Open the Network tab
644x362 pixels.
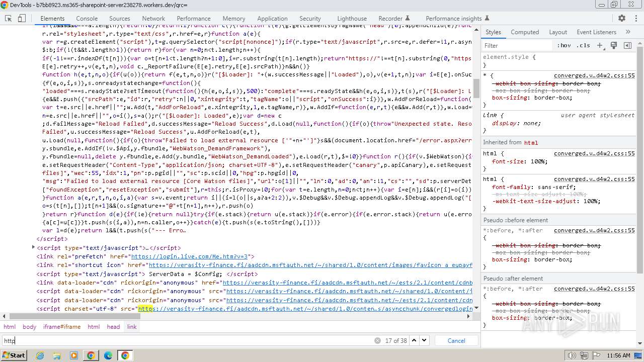coord(153,18)
